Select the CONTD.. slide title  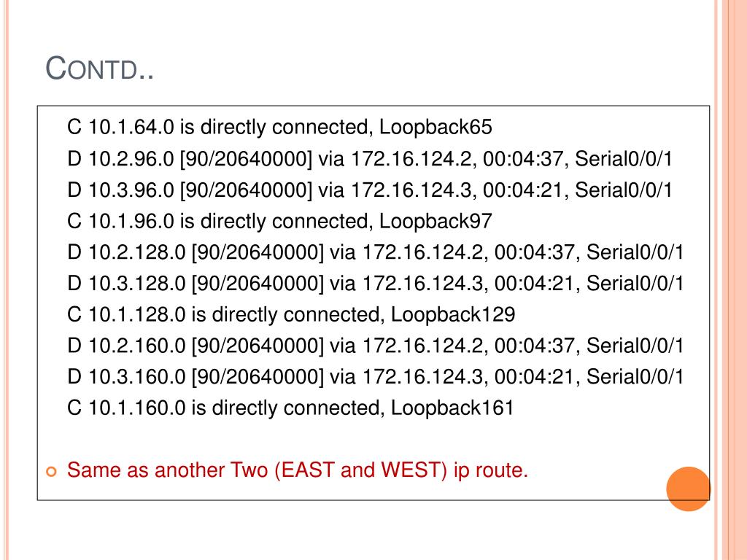99,68
